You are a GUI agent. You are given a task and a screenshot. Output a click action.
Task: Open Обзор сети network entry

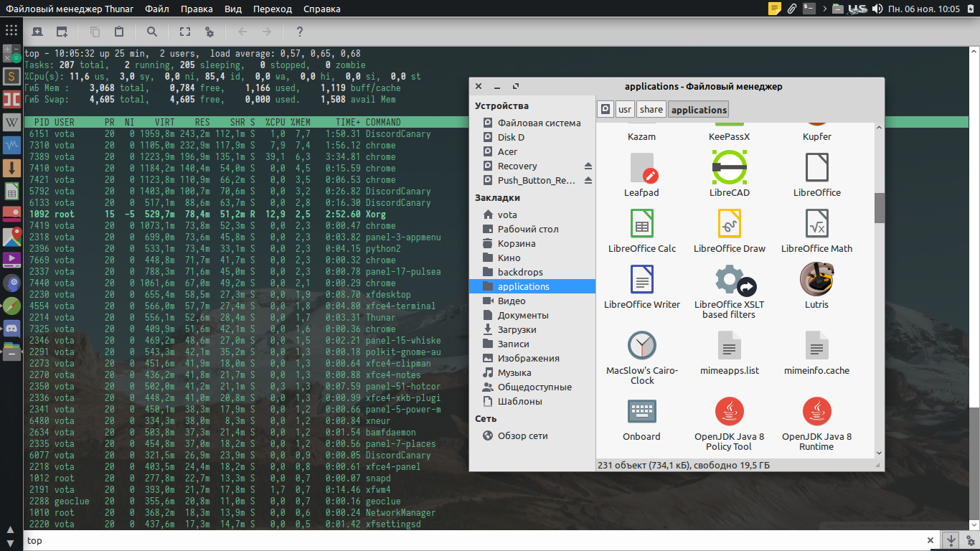pos(532,435)
